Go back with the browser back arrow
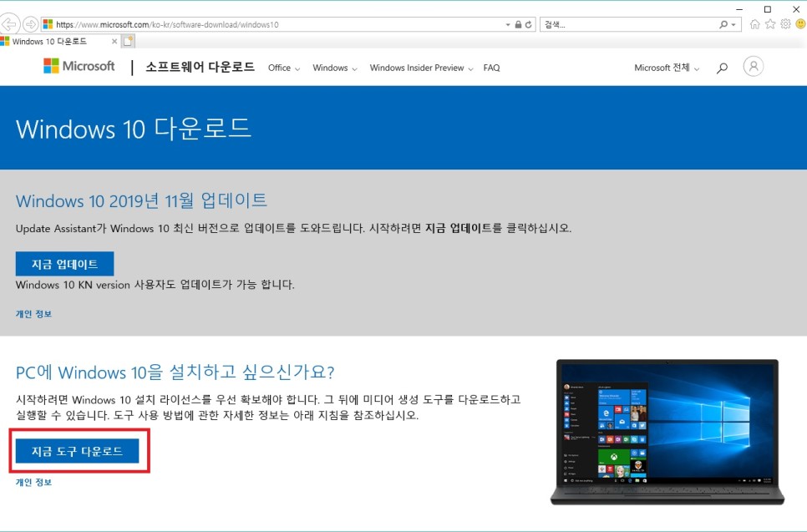 (x=10, y=24)
